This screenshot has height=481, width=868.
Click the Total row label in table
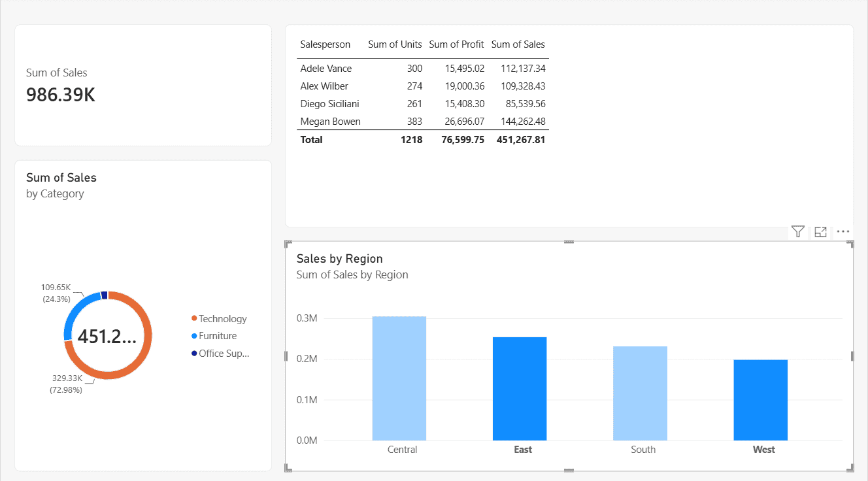[311, 140]
